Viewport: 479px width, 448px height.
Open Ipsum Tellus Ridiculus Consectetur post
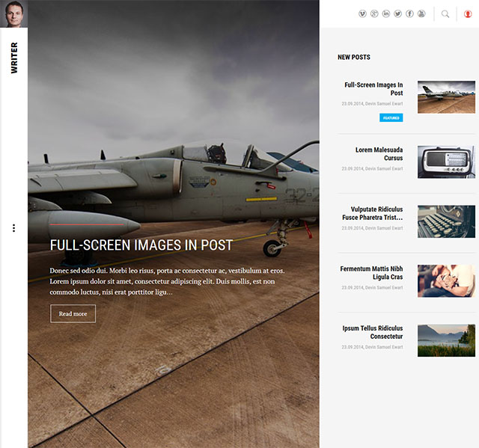tap(373, 332)
